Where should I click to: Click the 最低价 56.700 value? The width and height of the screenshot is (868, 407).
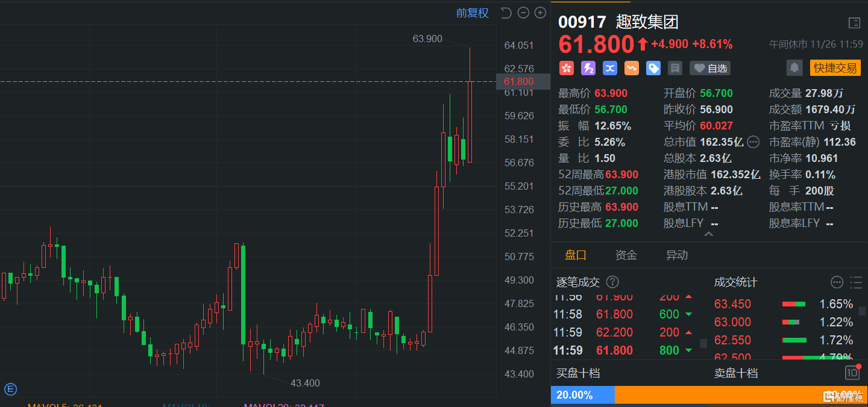(611, 110)
